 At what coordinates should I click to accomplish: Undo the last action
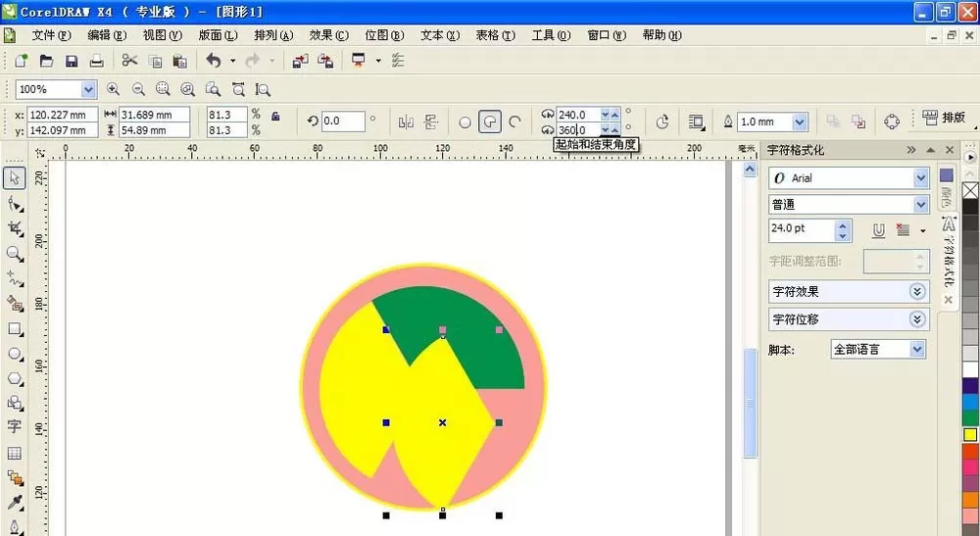[213, 61]
